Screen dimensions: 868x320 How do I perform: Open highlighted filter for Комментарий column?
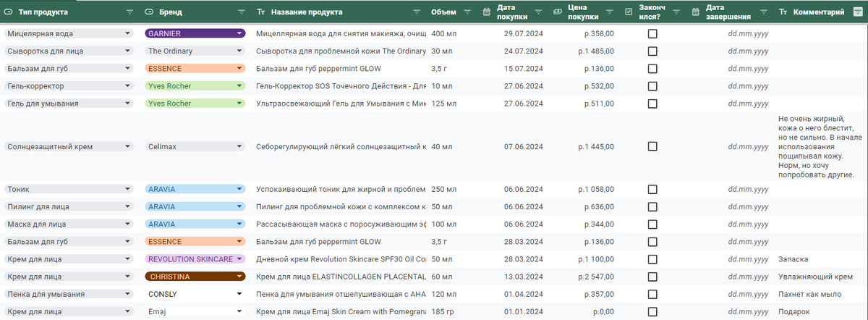point(858,12)
